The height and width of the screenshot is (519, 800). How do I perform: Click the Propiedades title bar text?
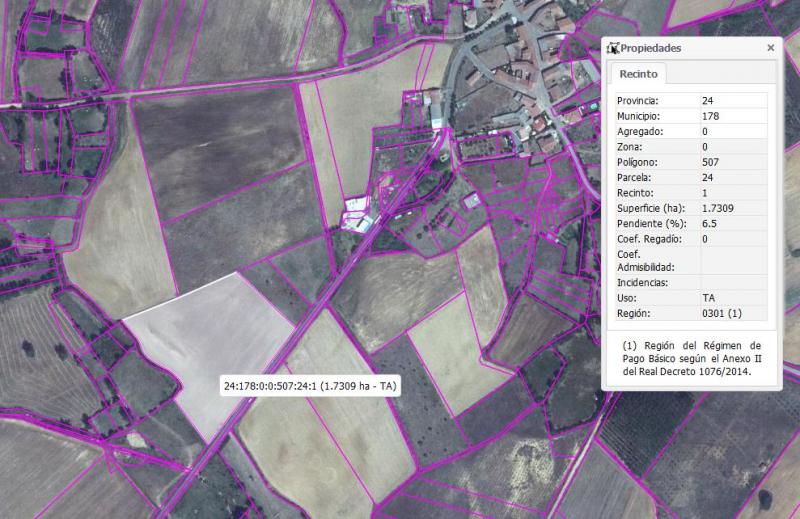[651, 48]
